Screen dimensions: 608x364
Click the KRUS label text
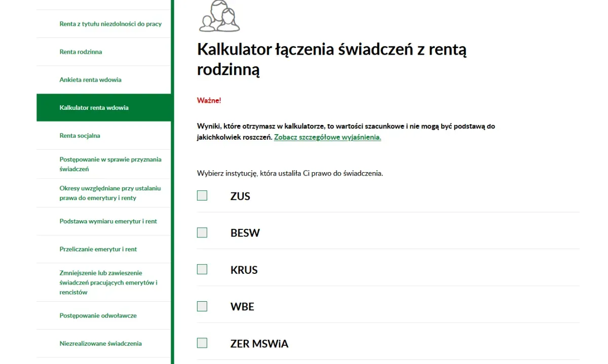tap(244, 270)
